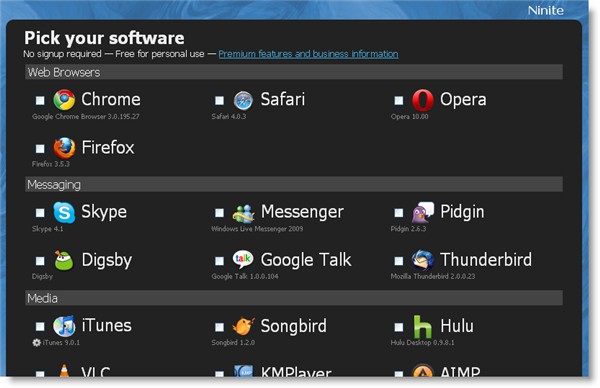Image resolution: width=600 pixels, height=388 pixels.
Task: Click the green Hulu icon
Action: tap(422, 326)
